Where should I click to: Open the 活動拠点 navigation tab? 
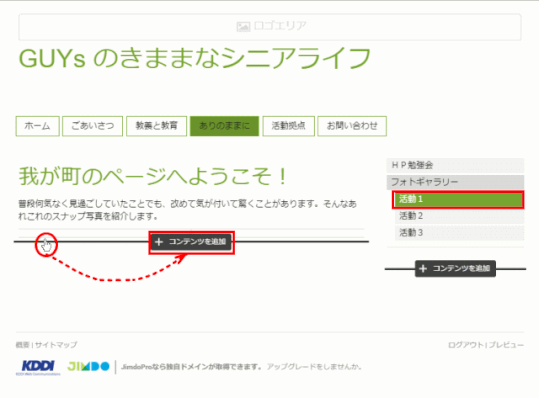[x=288, y=126]
